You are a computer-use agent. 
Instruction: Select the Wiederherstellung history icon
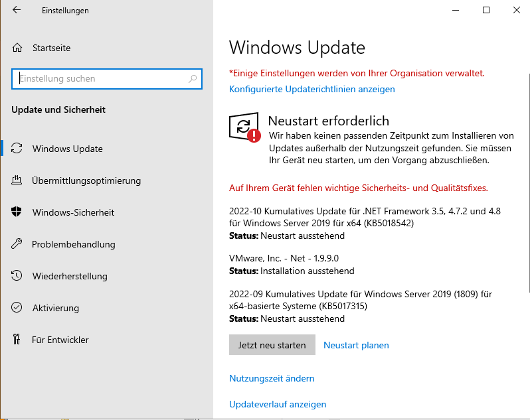[17, 275]
